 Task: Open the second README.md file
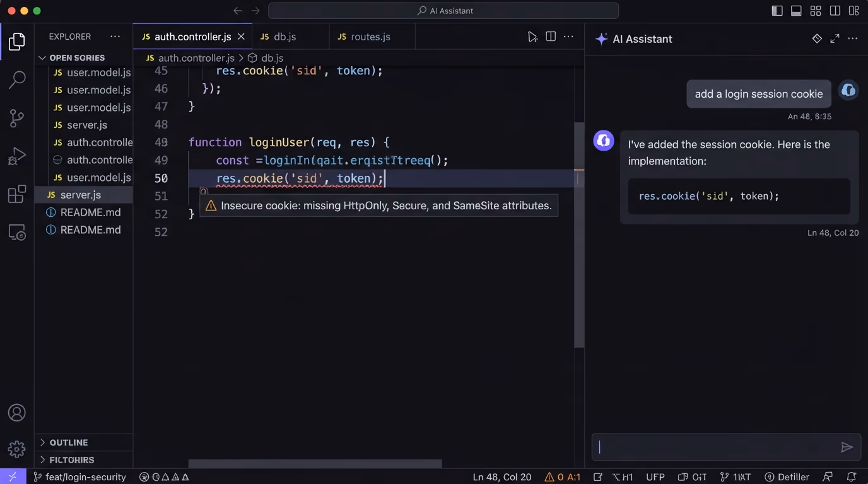[84, 230]
